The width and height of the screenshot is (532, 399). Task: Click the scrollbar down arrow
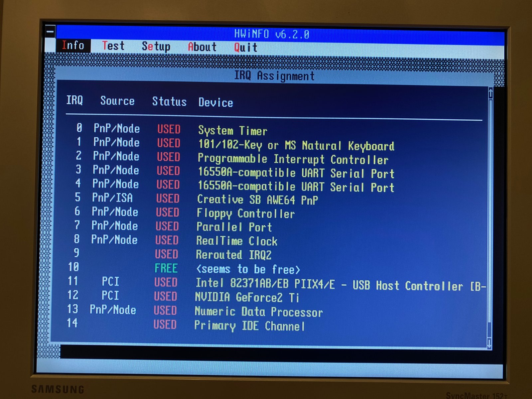[x=489, y=343]
